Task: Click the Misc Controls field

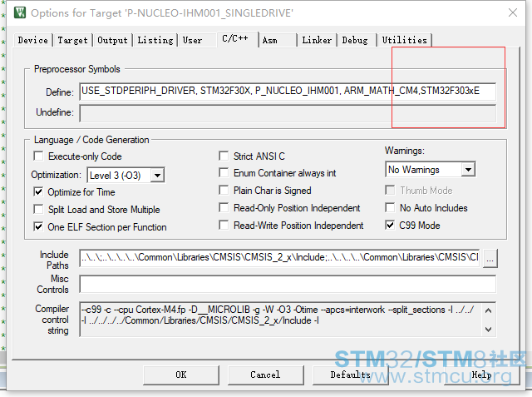Action: [x=288, y=284]
